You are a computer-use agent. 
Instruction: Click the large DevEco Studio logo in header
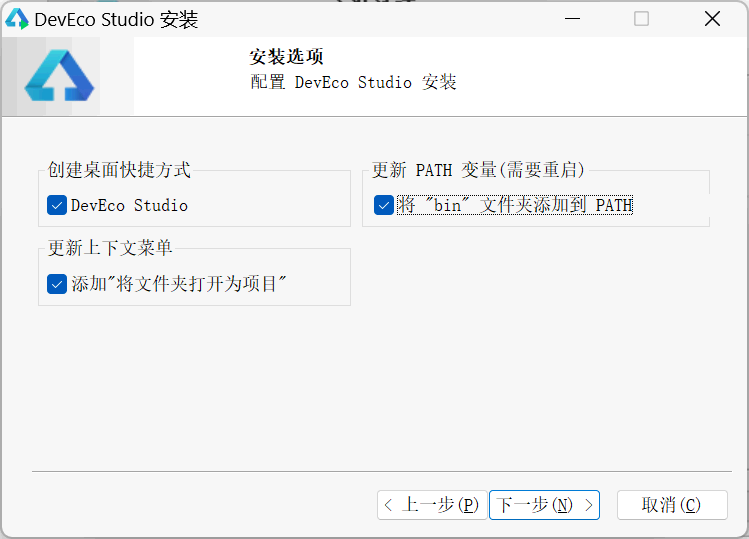[59, 79]
